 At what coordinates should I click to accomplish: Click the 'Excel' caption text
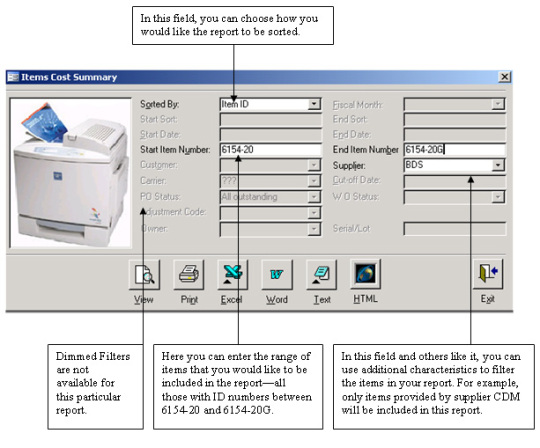[231, 300]
